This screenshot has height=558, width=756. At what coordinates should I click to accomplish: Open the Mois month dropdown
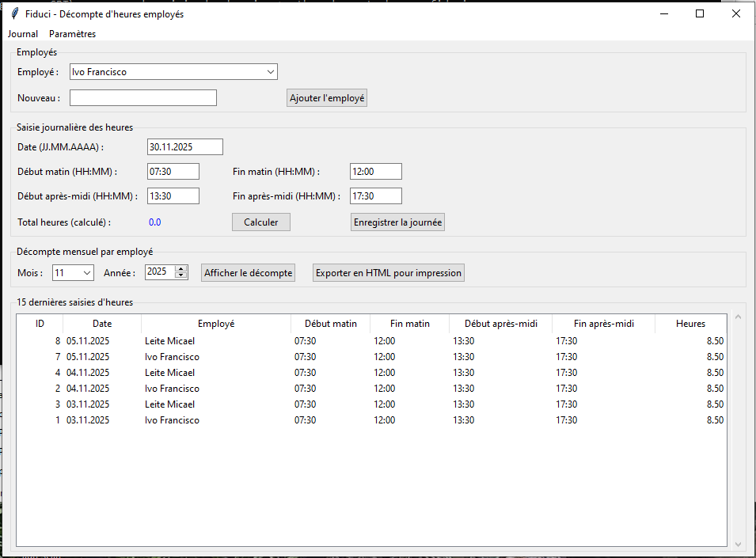tap(86, 273)
